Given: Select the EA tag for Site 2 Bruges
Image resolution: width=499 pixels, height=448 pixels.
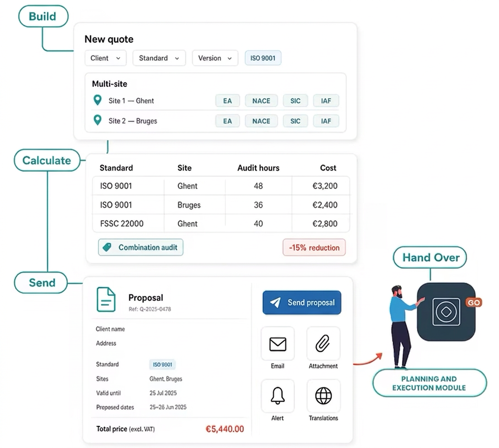Looking at the screenshot, I should click(x=227, y=121).
